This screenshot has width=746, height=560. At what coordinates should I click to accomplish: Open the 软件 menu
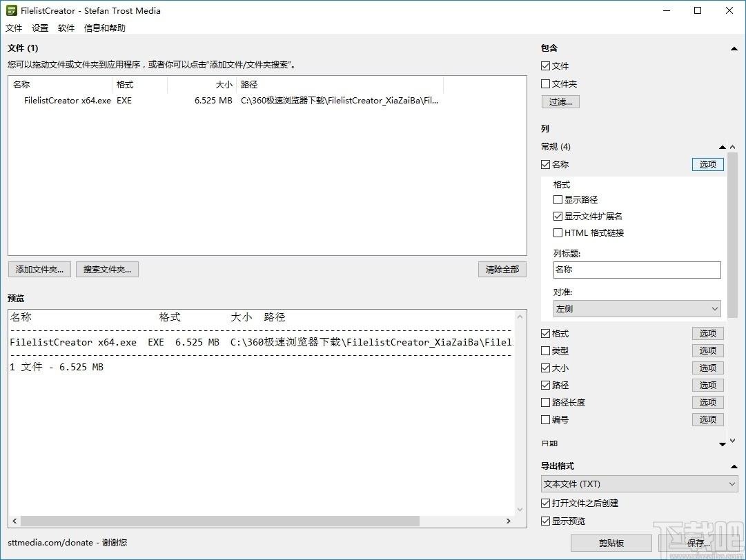click(x=66, y=28)
